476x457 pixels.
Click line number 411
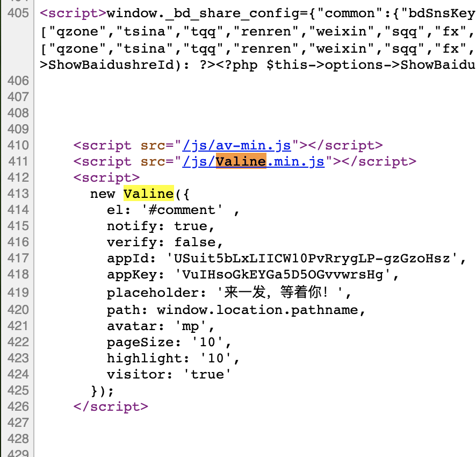click(18, 161)
